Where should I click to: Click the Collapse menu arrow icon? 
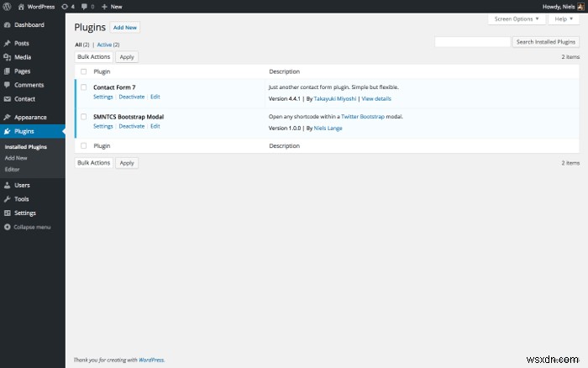point(7,227)
